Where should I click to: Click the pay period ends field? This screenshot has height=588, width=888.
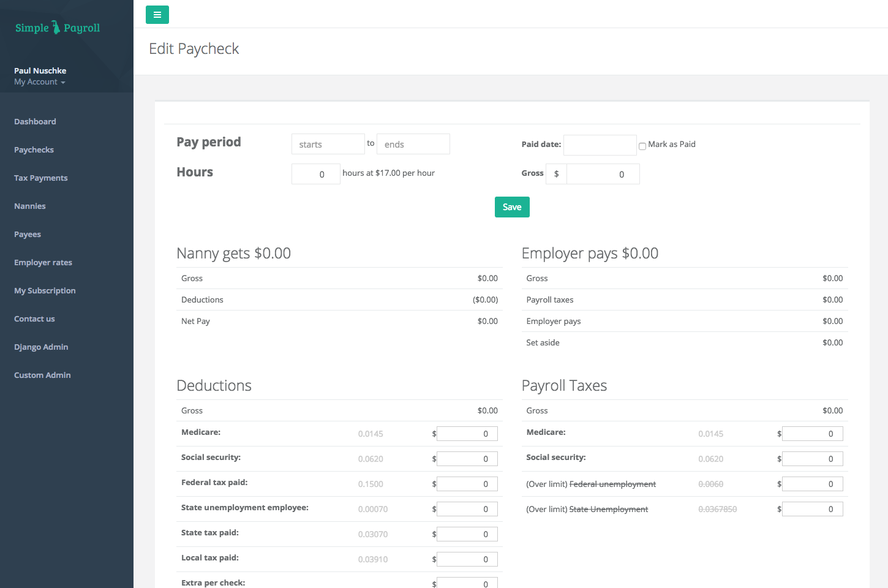coord(413,144)
